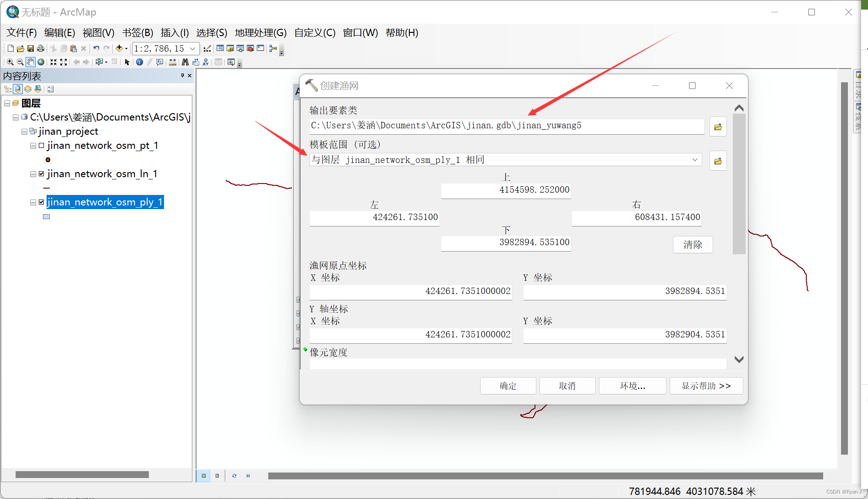Viewport: 868px width, 499px height.
Task: Open the 地理处理(G) menu
Action: click(x=260, y=33)
